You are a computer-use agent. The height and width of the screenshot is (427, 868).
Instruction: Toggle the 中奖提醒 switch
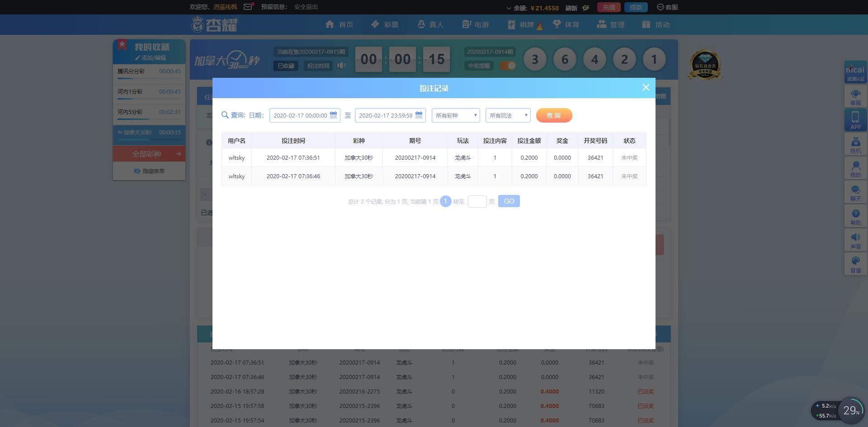pyautogui.click(x=508, y=66)
